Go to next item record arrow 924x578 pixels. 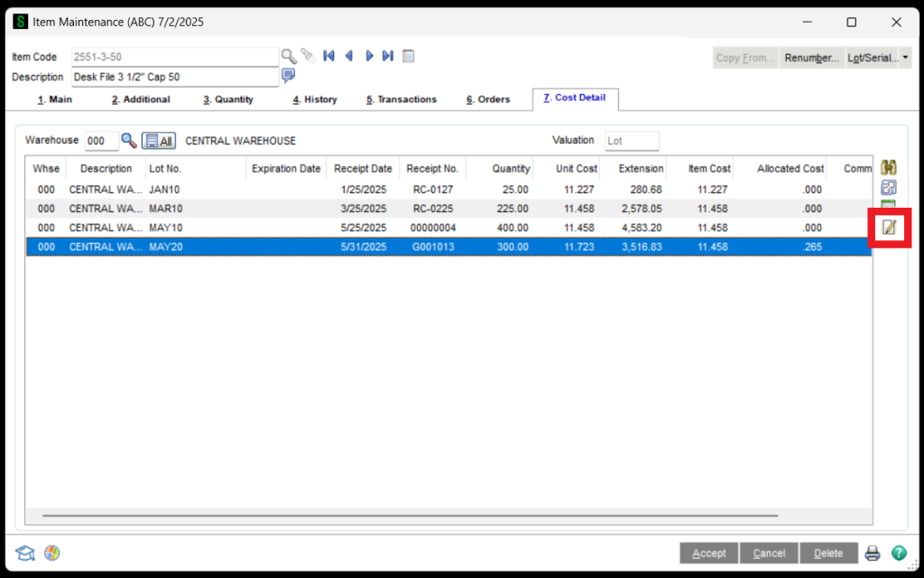(369, 56)
